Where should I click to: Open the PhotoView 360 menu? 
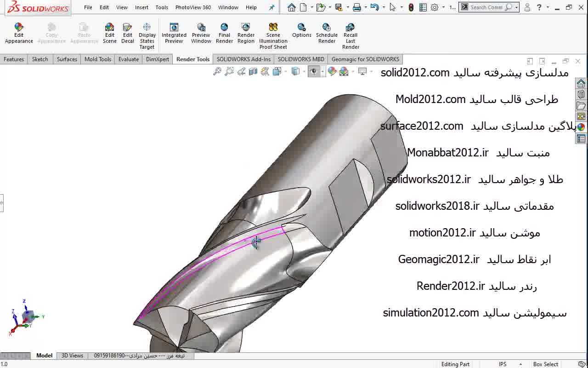pyautogui.click(x=193, y=7)
